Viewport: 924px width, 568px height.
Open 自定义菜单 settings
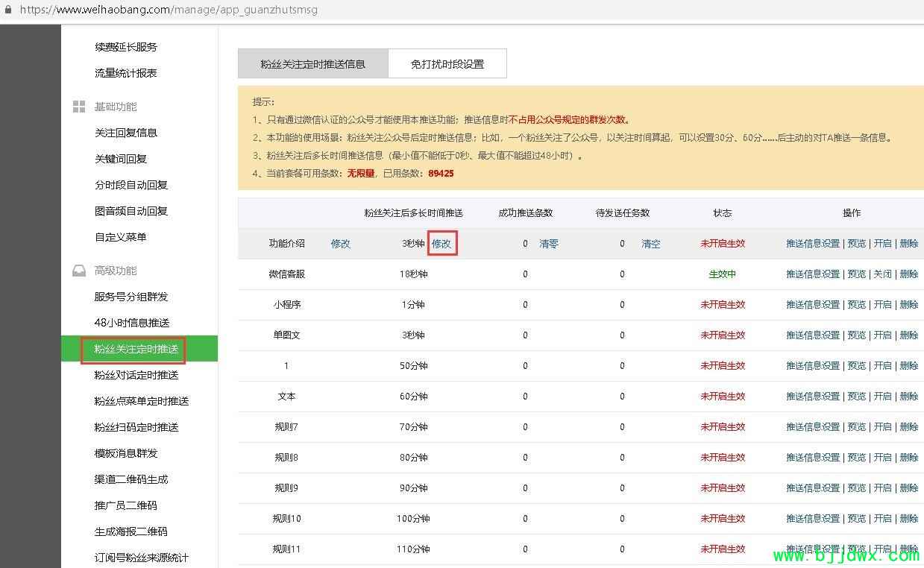pyautogui.click(x=121, y=237)
